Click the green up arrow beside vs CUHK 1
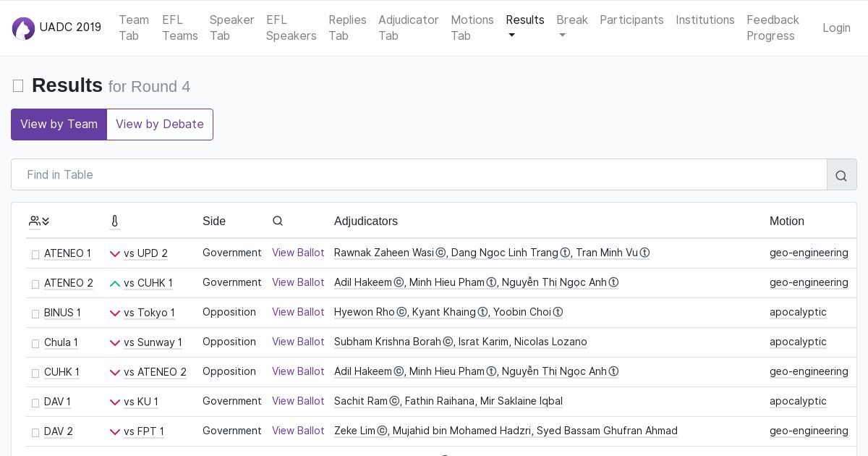 [115, 284]
